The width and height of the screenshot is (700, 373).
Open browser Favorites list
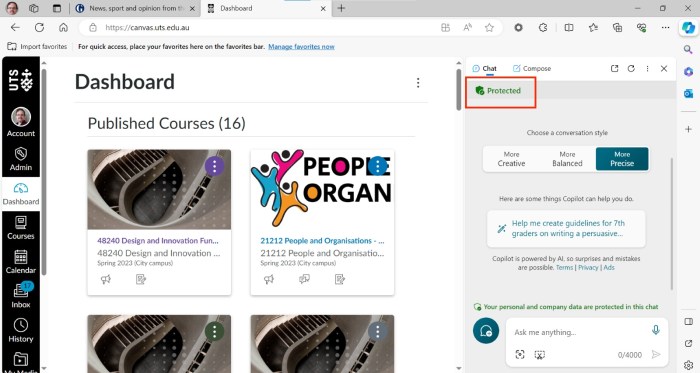coord(593,28)
